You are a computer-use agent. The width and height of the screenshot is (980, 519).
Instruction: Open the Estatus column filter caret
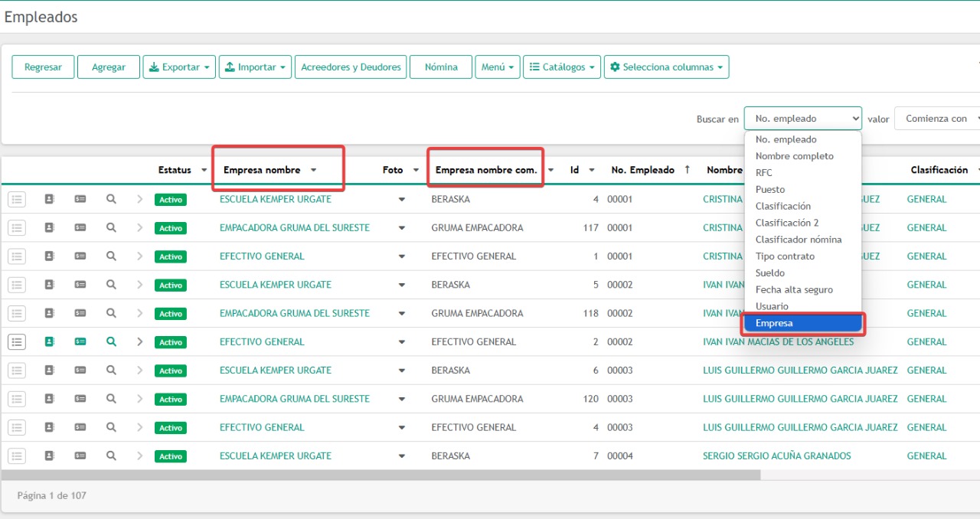pos(204,170)
